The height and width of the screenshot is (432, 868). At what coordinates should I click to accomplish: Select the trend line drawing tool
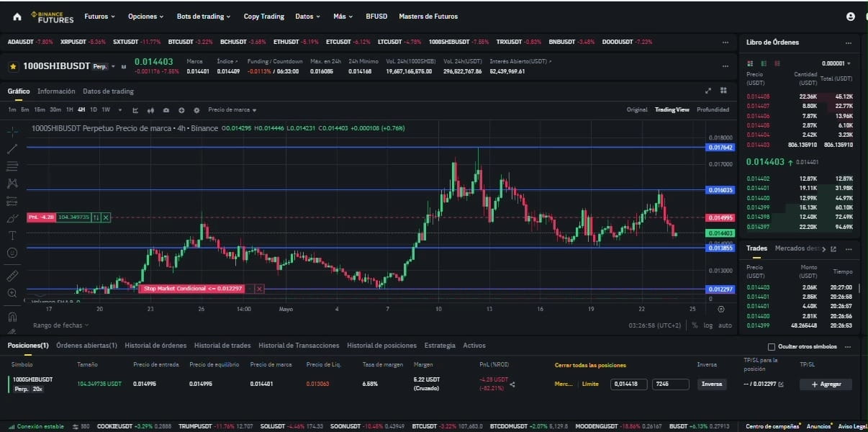[x=12, y=149]
